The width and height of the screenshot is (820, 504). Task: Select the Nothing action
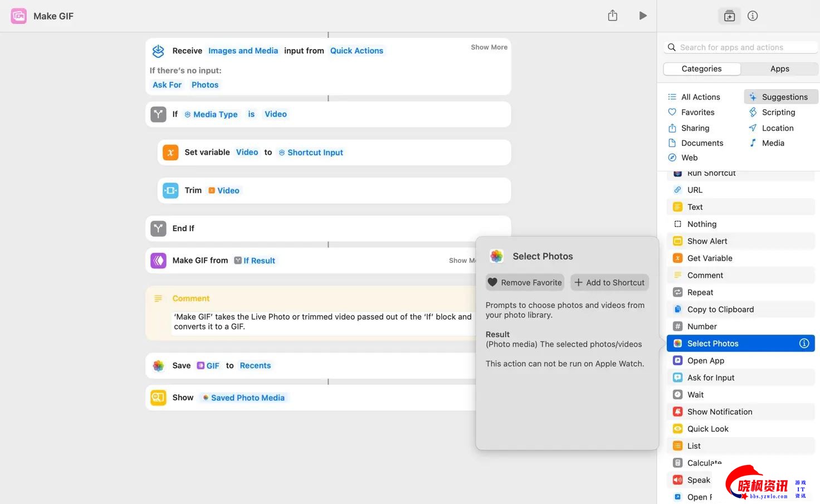point(740,224)
